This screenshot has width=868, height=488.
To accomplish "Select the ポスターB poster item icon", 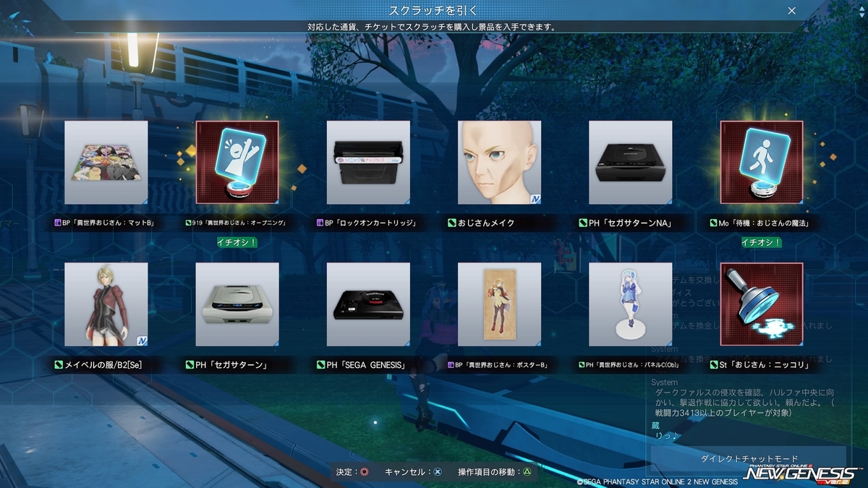I will pyautogui.click(x=499, y=304).
